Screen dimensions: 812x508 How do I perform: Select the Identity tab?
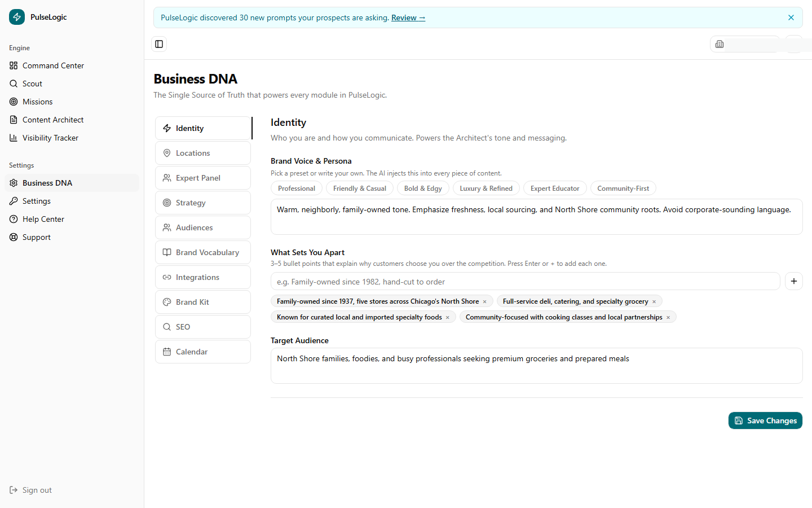(203, 128)
